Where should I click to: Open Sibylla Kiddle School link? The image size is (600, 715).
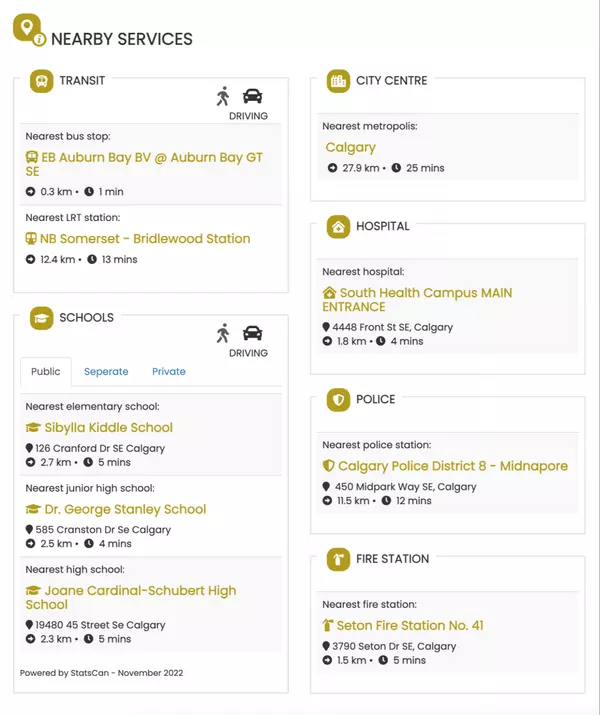99,428
